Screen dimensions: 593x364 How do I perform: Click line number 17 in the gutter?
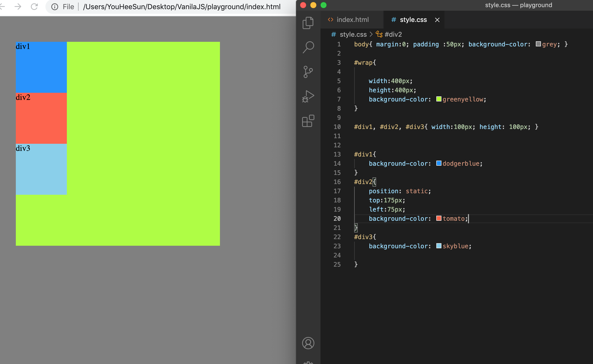[x=337, y=191]
